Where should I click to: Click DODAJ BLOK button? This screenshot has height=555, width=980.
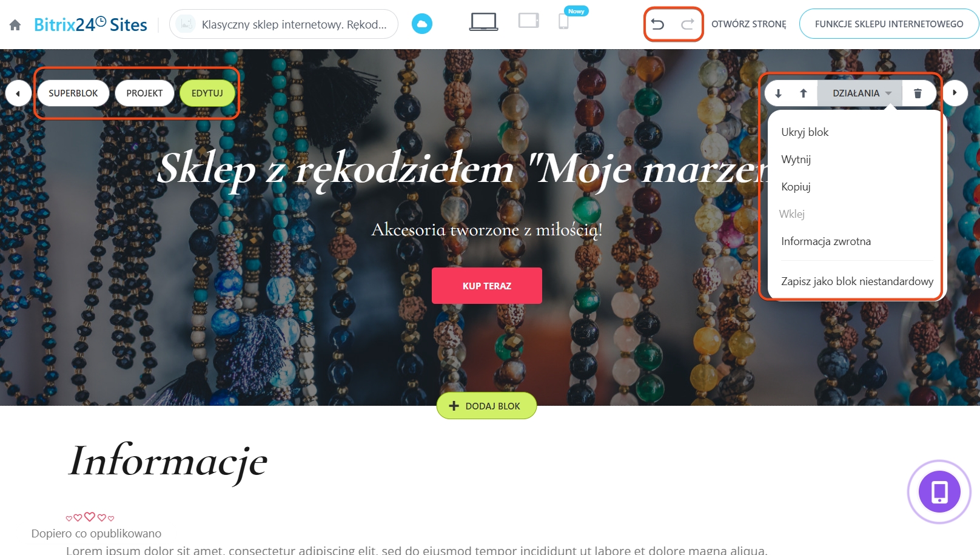tap(486, 406)
